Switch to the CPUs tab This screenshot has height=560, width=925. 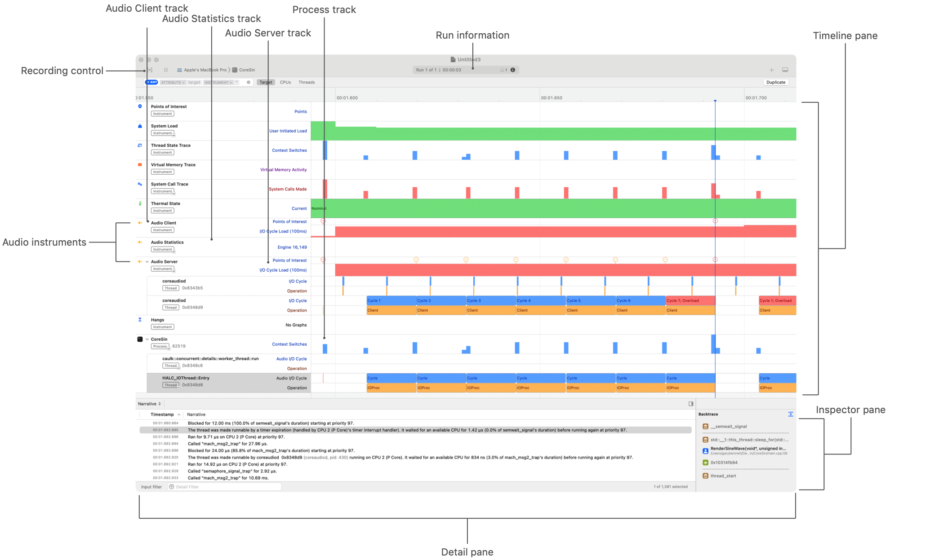click(285, 82)
